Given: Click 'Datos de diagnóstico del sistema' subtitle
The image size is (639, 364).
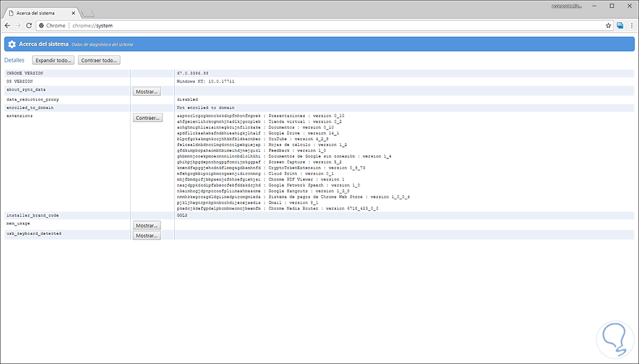Looking at the screenshot, I should [102, 44].
